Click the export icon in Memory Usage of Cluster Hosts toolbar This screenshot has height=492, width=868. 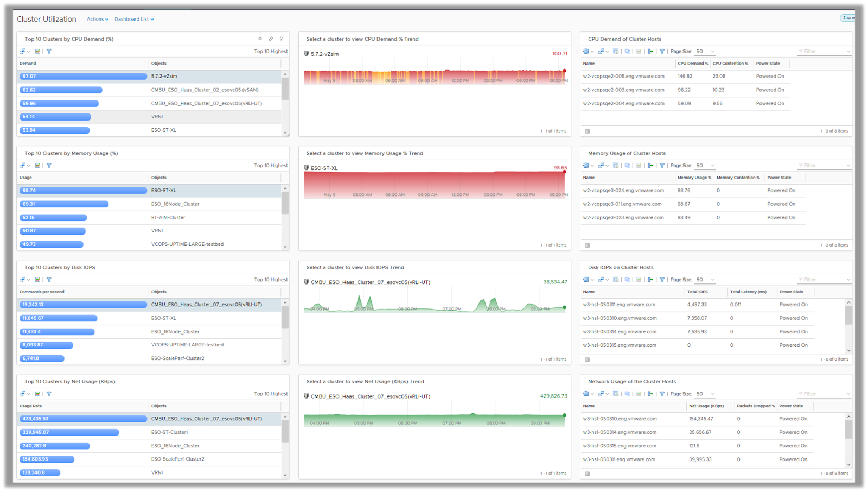click(x=651, y=165)
